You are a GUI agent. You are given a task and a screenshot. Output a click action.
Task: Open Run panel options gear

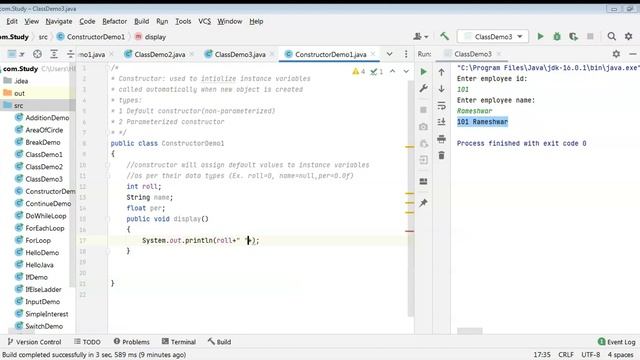coord(616,54)
